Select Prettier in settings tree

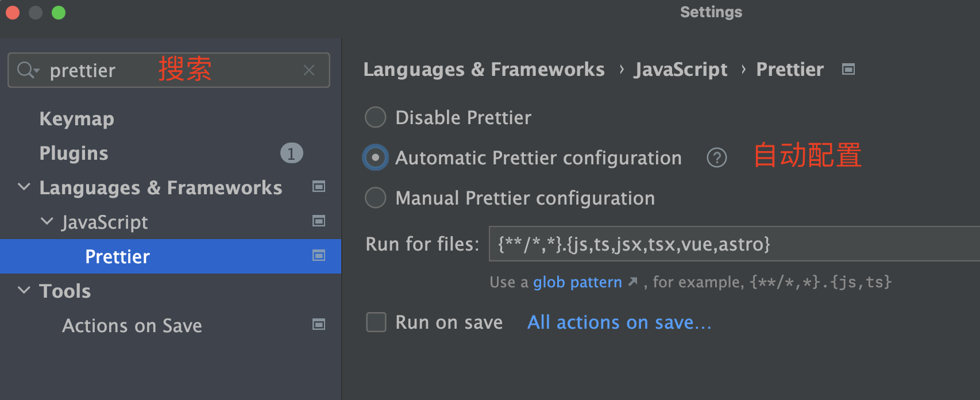(x=117, y=257)
